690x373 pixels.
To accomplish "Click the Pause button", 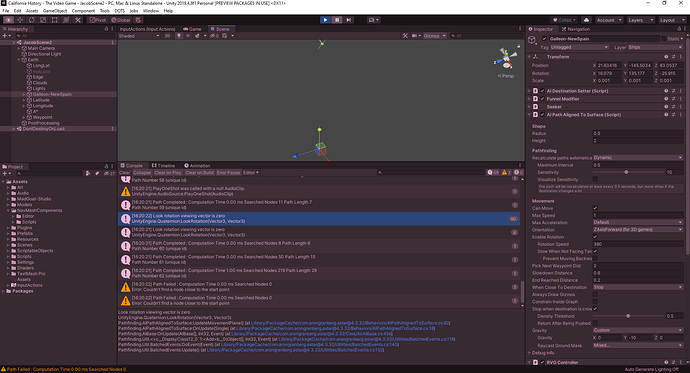I will click(337, 20).
